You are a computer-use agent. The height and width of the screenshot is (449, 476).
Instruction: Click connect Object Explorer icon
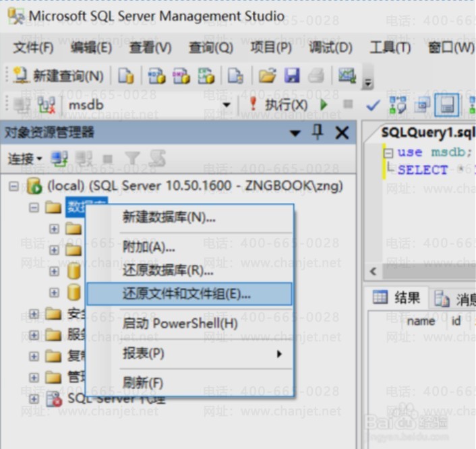59,159
